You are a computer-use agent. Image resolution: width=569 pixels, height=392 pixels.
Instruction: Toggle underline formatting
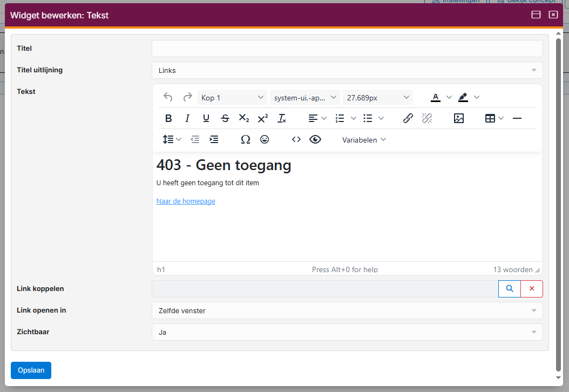[206, 118]
